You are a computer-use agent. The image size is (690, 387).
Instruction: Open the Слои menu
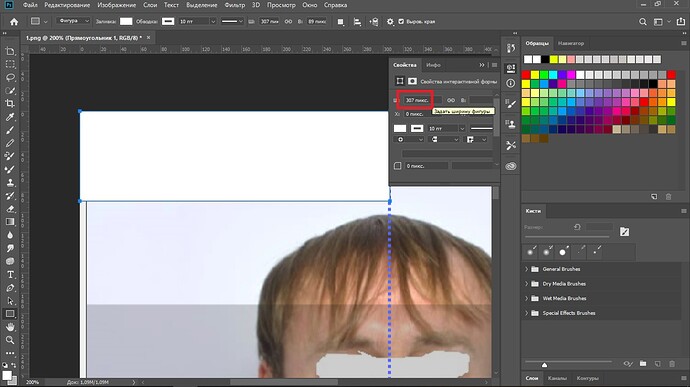pyautogui.click(x=150, y=5)
